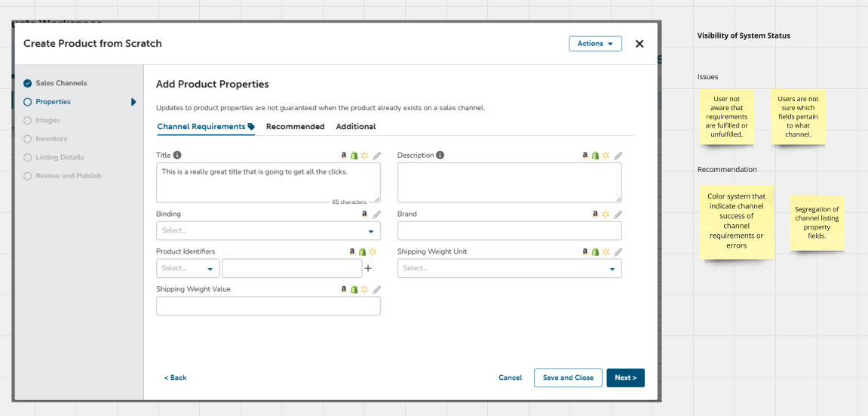Click the right arrow beside Properties step
868x416 pixels.
(x=133, y=102)
